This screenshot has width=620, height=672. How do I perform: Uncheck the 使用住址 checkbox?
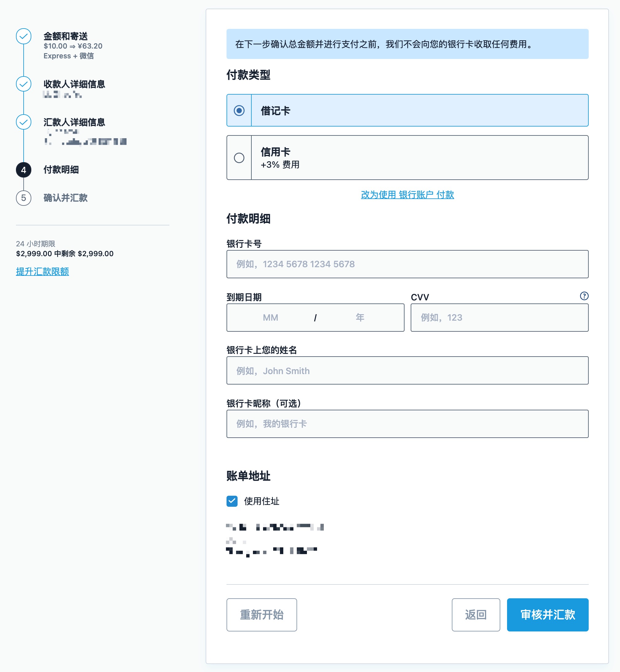click(232, 502)
